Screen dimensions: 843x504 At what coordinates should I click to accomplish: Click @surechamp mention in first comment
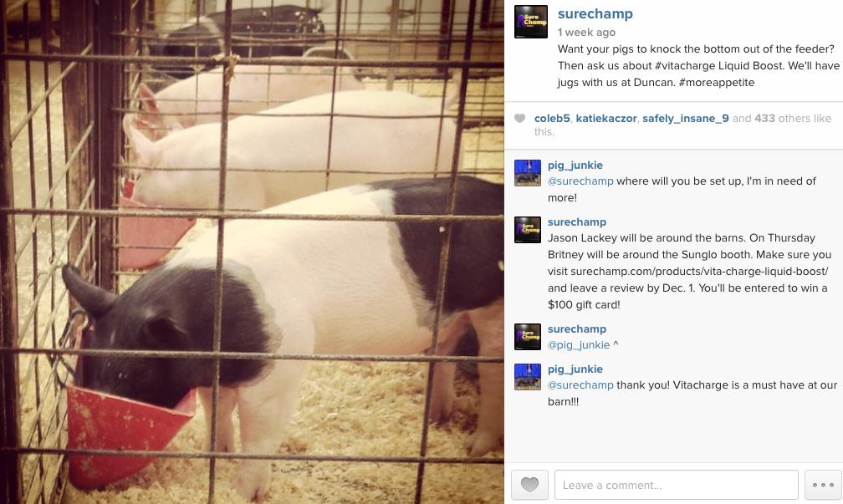(x=580, y=181)
